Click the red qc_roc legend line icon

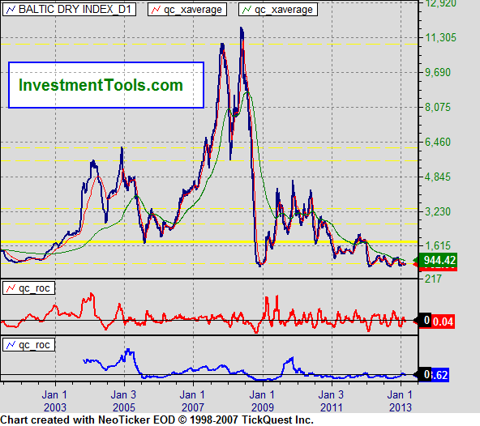[11, 288]
